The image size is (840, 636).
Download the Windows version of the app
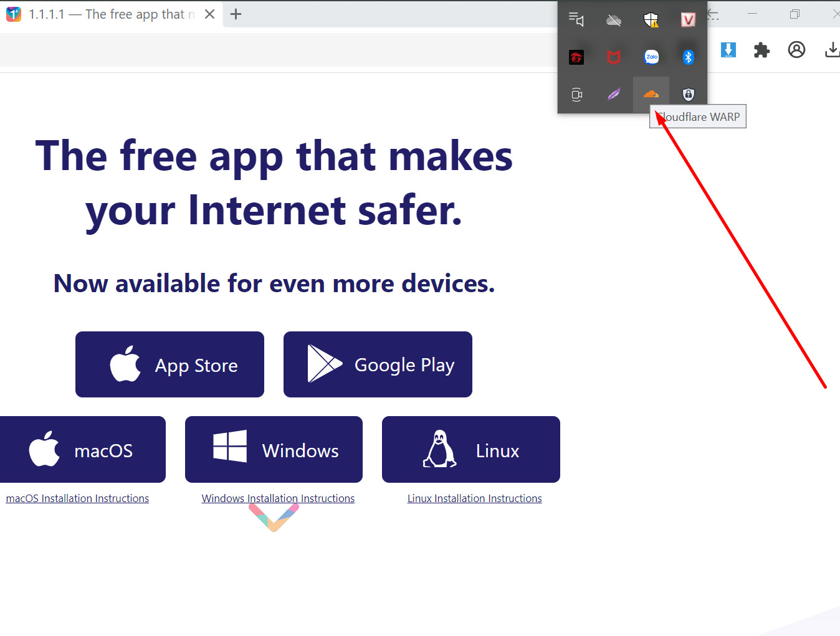coord(274,449)
